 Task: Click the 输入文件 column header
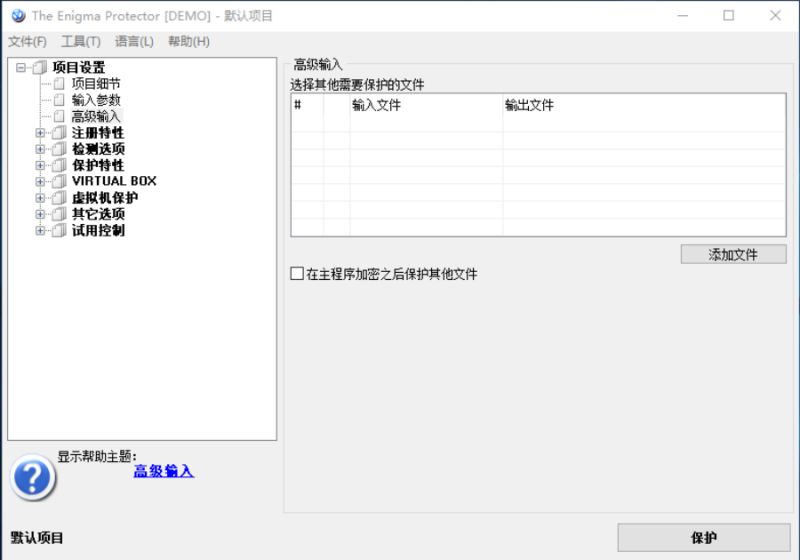[426, 106]
